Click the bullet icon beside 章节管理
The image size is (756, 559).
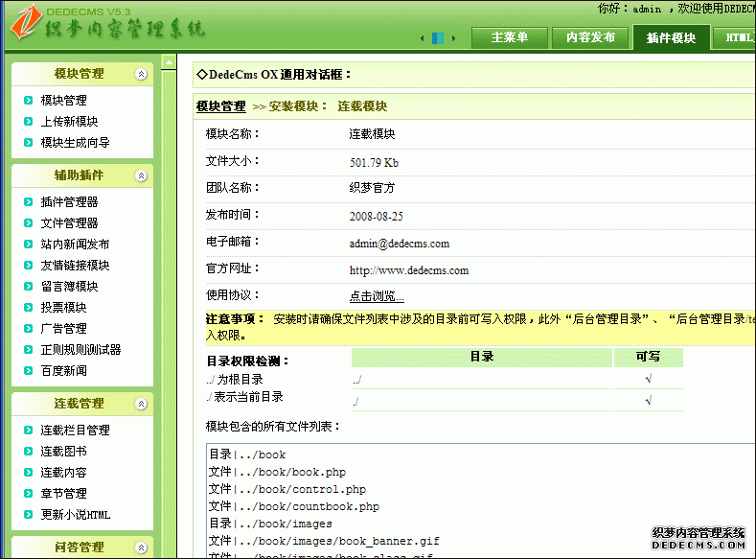pos(28,494)
